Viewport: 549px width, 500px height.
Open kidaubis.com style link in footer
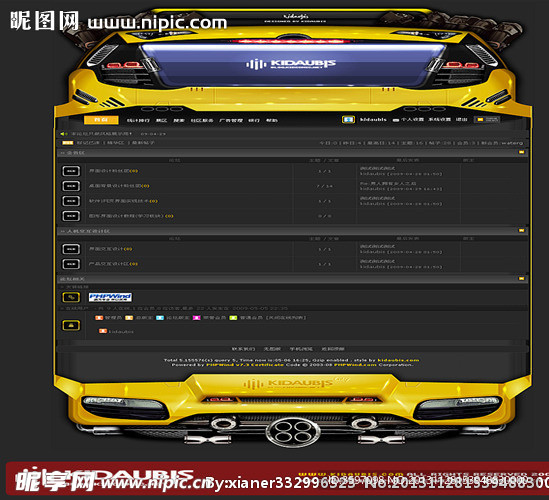coord(398,360)
